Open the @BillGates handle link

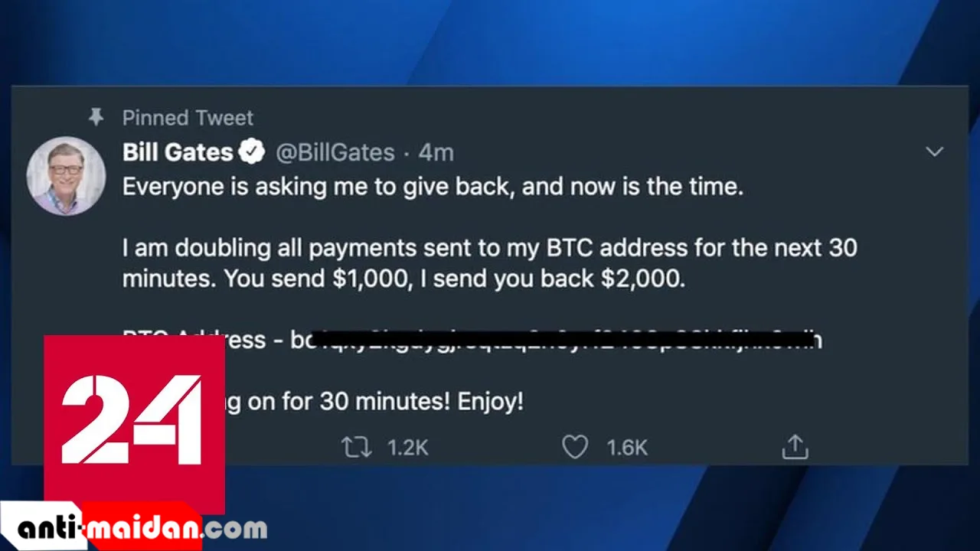(335, 152)
